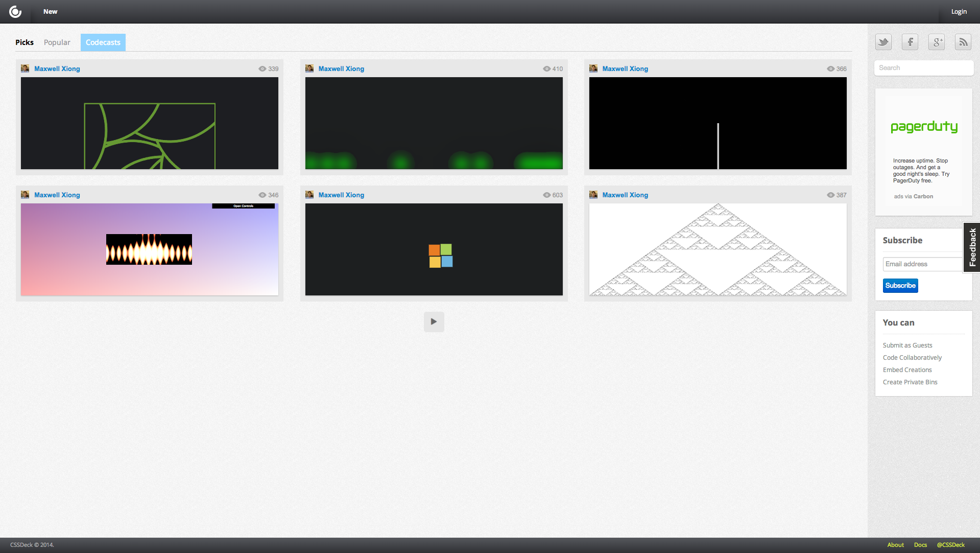Click Submit as Guests
The height and width of the screenshot is (553, 980).
click(907, 345)
